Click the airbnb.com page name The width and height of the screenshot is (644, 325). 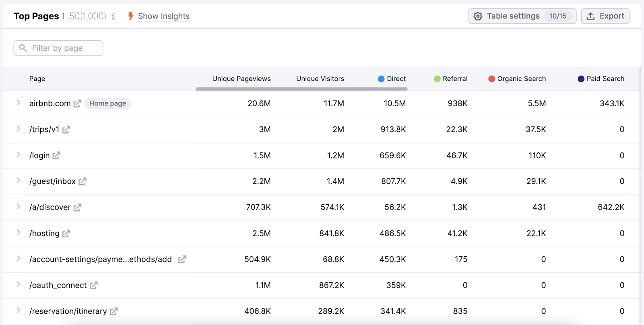click(x=50, y=103)
